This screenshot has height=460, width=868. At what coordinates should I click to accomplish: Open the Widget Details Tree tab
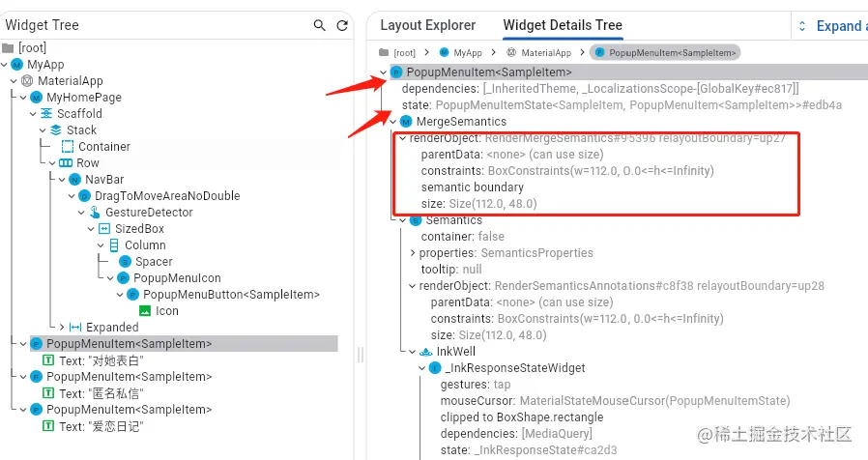pos(563,25)
